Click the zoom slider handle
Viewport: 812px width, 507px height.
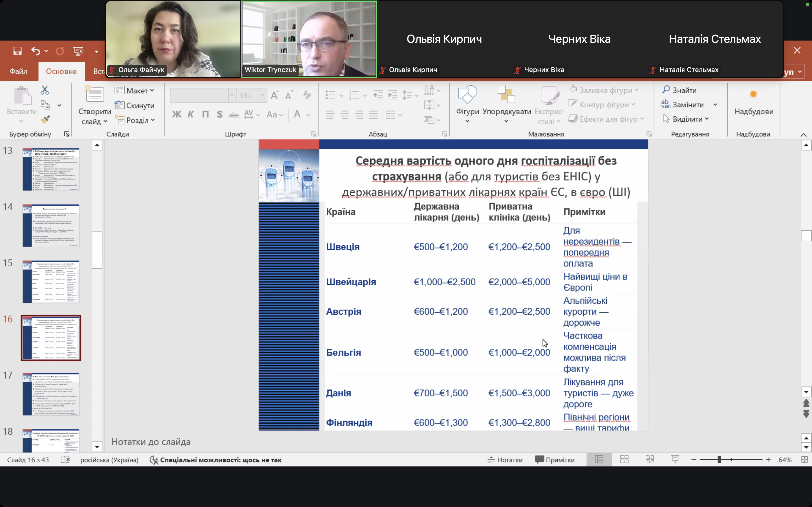tap(719, 460)
